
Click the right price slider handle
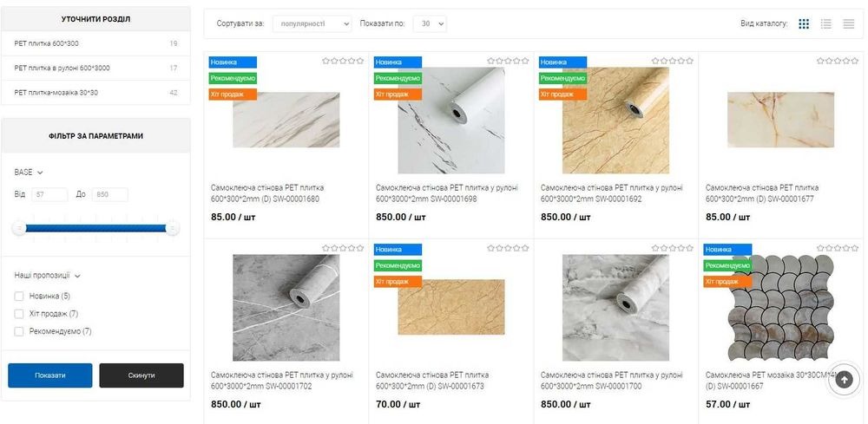tap(172, 228)
